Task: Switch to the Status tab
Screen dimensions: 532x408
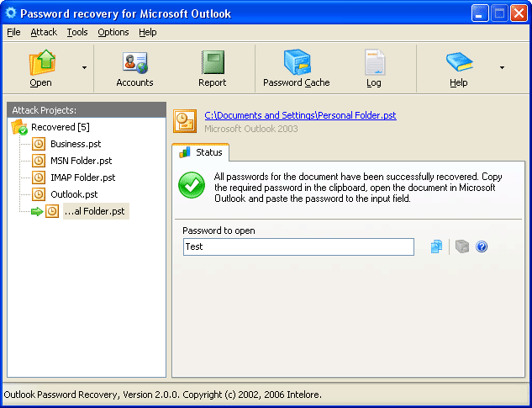Action: 200,152
